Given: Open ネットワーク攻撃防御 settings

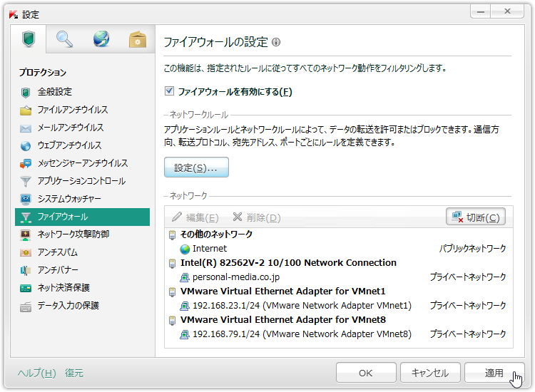Looking at the screenshot, I should (x=73, y=234).
